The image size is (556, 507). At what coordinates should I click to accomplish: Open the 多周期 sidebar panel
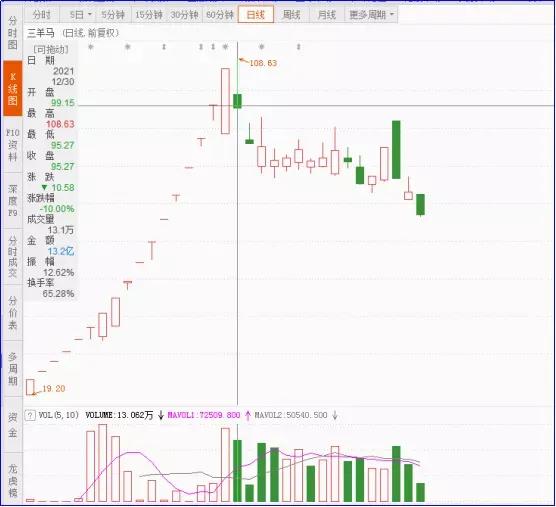point(12,369)
